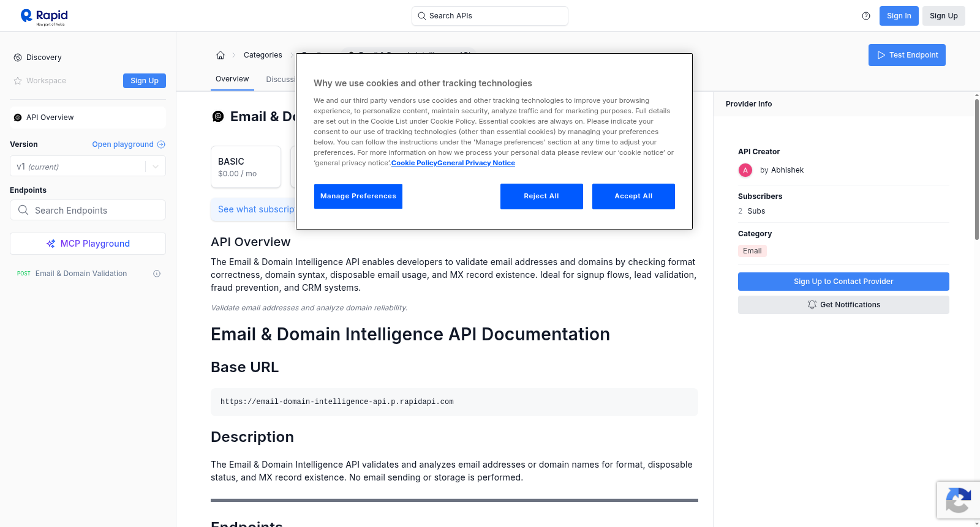The height and width of the screenshot is (527, 980).
Task: Click the Rapid logo
Action: point(44,17)
